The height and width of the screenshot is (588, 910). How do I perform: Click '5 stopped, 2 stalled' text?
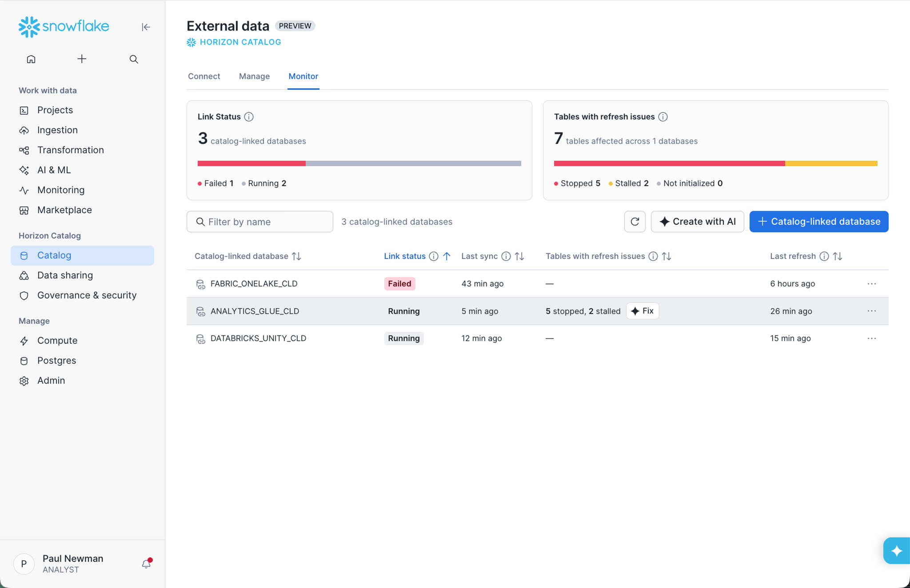[x=583, y=311]
